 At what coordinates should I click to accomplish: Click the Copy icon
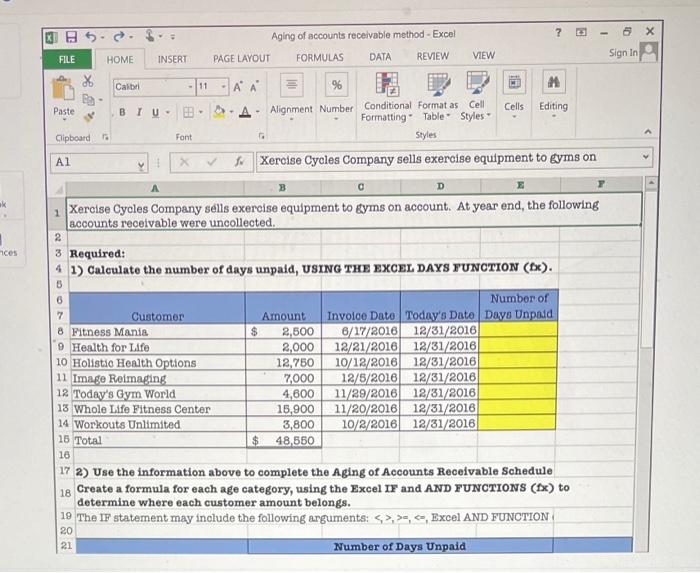coord(88,99)
